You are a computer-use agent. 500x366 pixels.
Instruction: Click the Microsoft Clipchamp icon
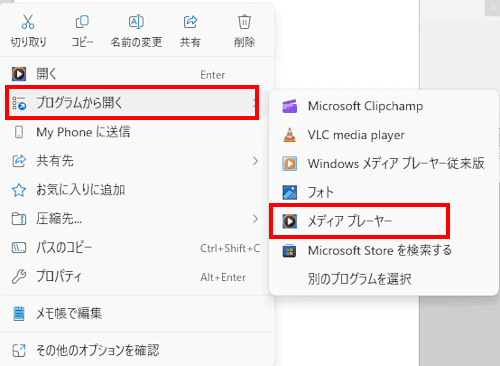290,106
